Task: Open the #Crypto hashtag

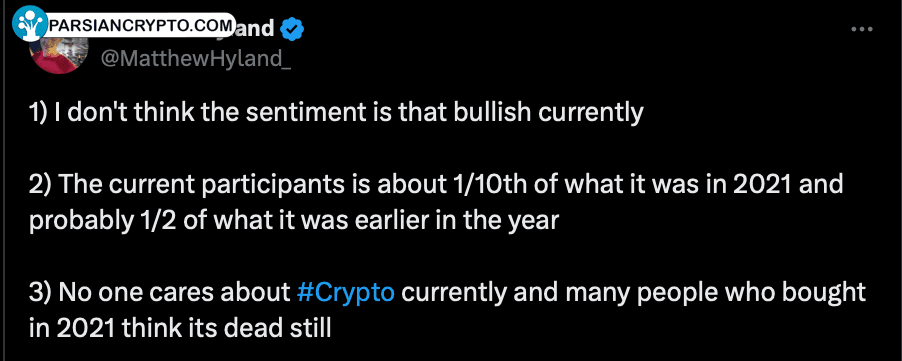Action: [346, 293]
